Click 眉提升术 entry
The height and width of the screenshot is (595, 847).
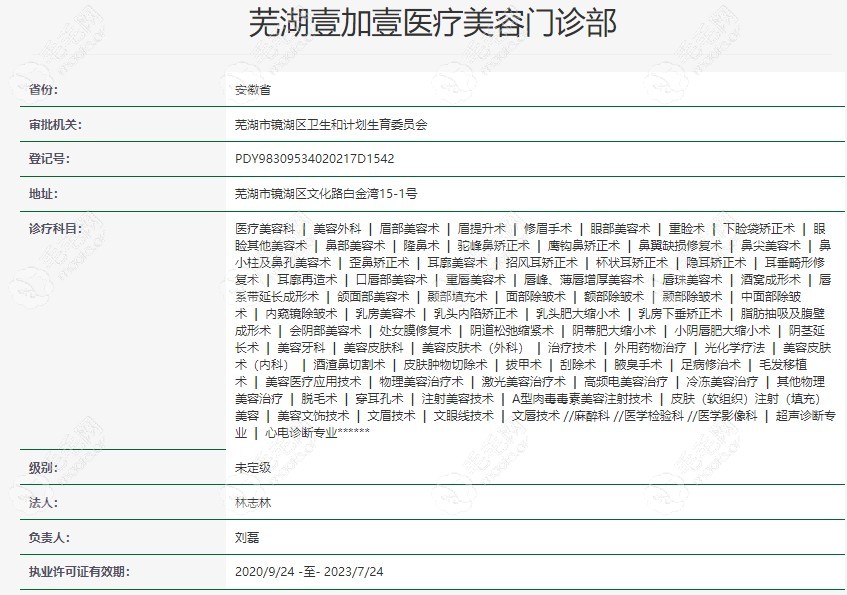coord(481,229)
